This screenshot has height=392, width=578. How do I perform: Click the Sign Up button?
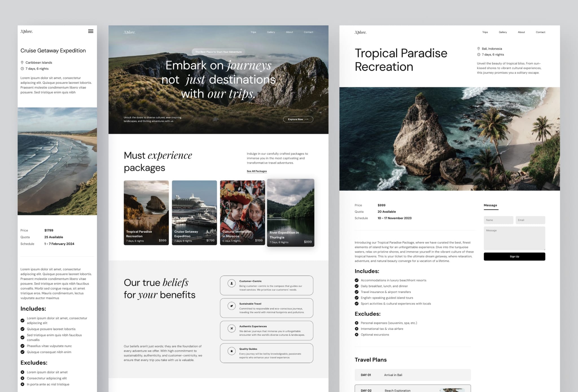point(514,257)
